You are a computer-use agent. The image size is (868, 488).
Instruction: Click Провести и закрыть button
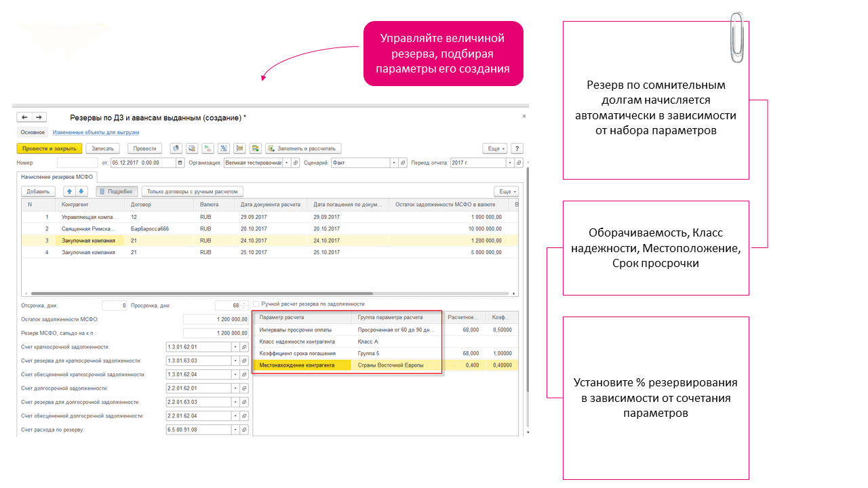50,148
